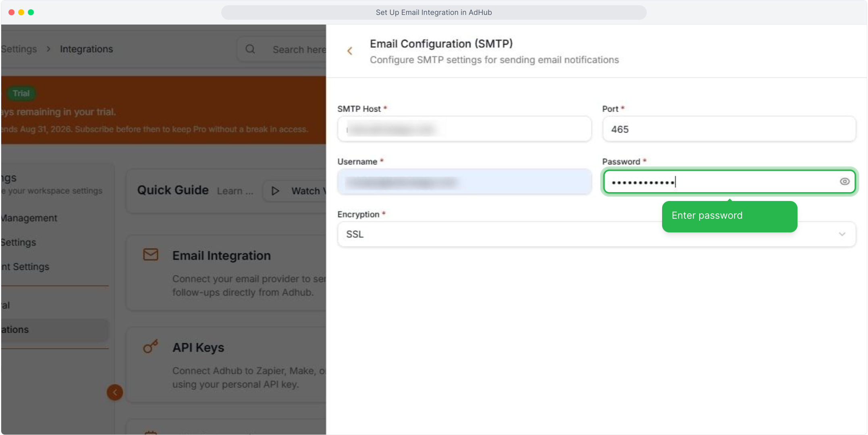Click the Email Integration envelope icon
Viewport: 868px width, 435px height.
point(151,255)
